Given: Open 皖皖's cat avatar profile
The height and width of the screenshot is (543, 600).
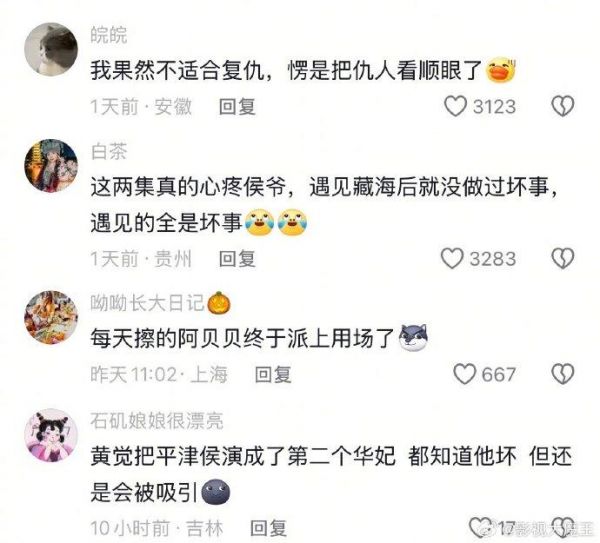Looking at the screenshot, I should pos(51,49).
